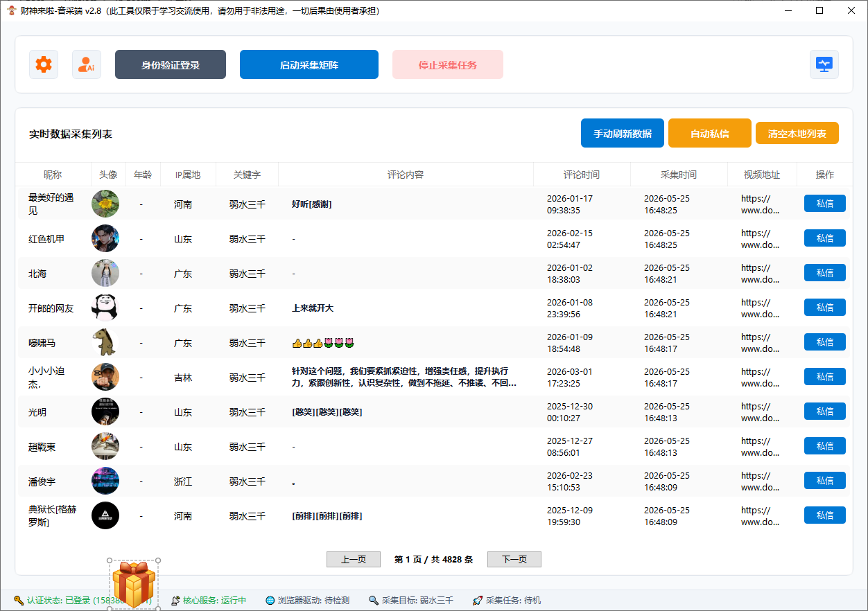
Task: Open video URL in 红色机甲 row
Action: 761,239
